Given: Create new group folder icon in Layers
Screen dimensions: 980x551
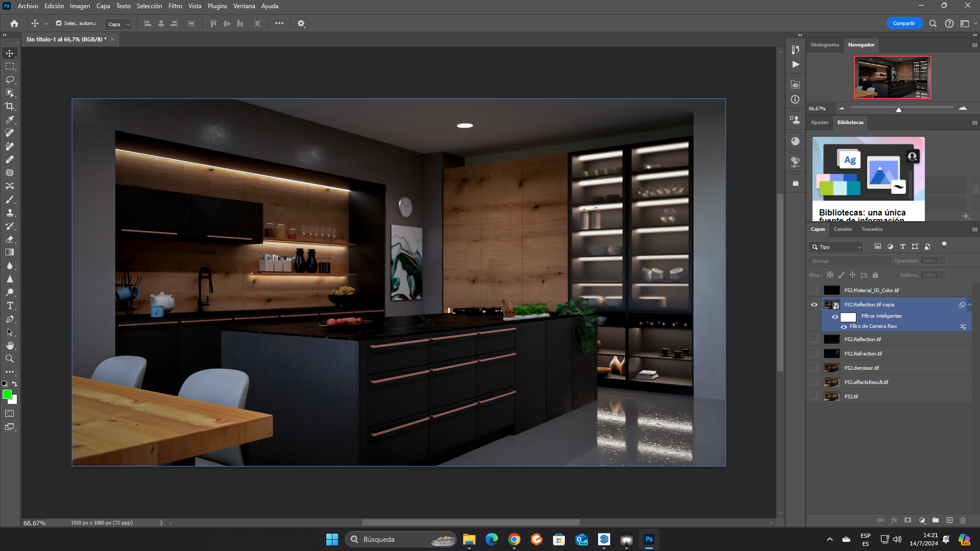Looking at the screenshot, I should 936,520.
